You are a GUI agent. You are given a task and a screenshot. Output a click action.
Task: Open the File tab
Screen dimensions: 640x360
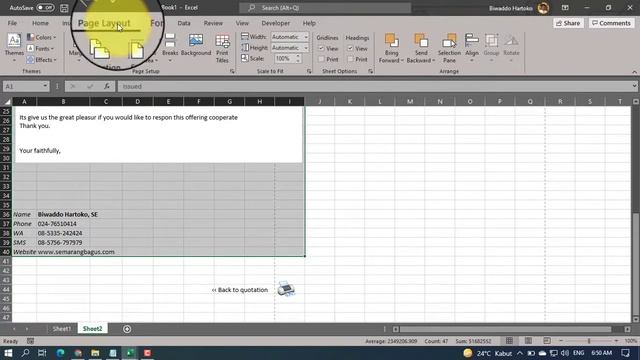coord(12,23)
